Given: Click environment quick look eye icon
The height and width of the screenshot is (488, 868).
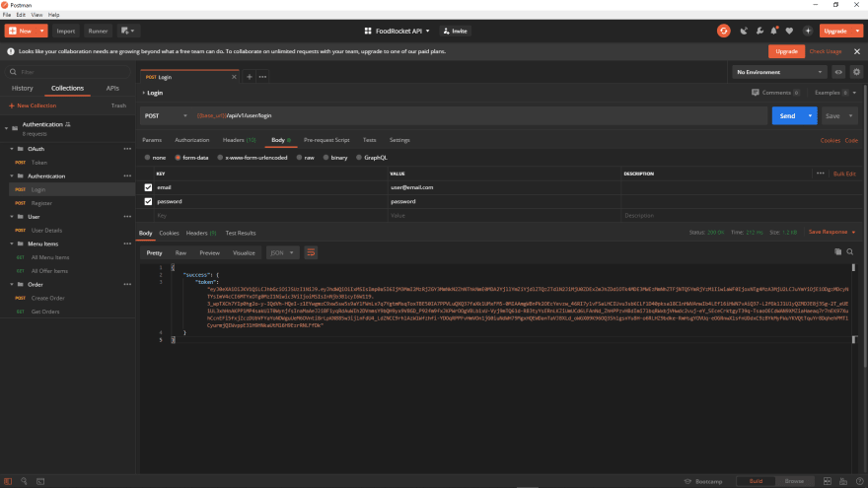Looking at the screenshot, I should point(838,72).
